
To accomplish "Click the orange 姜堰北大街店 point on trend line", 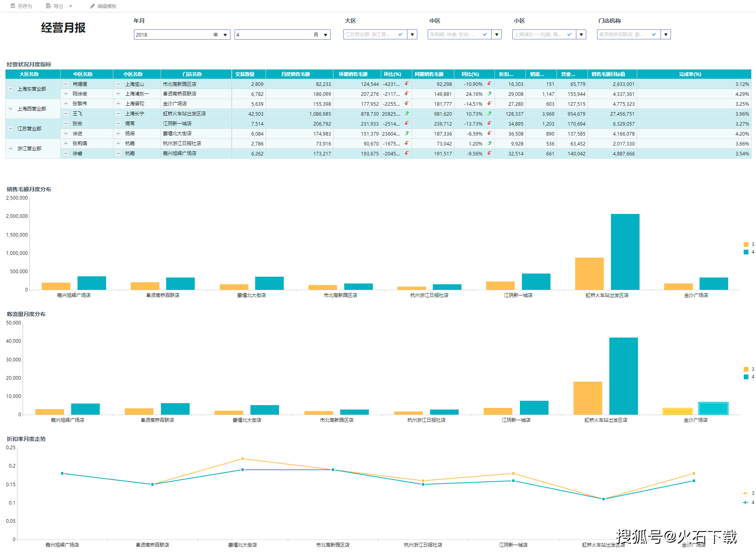I will tap(243, 459).
